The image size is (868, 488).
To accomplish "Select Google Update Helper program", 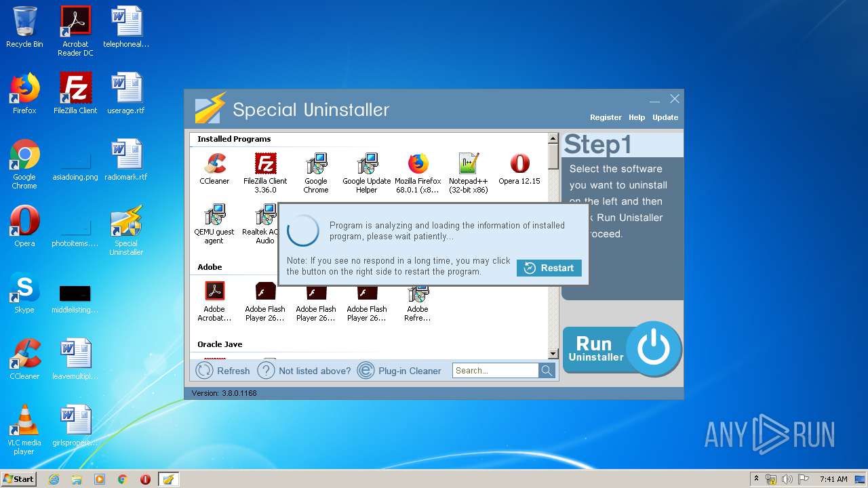I will pos(367,173).
